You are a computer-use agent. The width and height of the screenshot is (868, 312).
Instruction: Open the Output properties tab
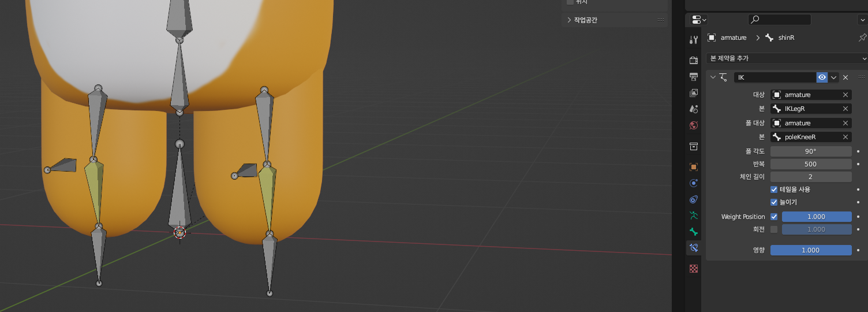pos(694,76)
